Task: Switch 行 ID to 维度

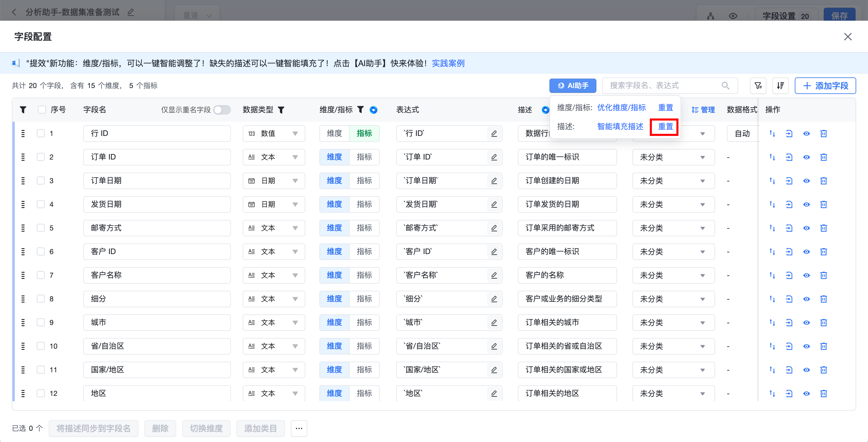Action: (x=334, y=134)
